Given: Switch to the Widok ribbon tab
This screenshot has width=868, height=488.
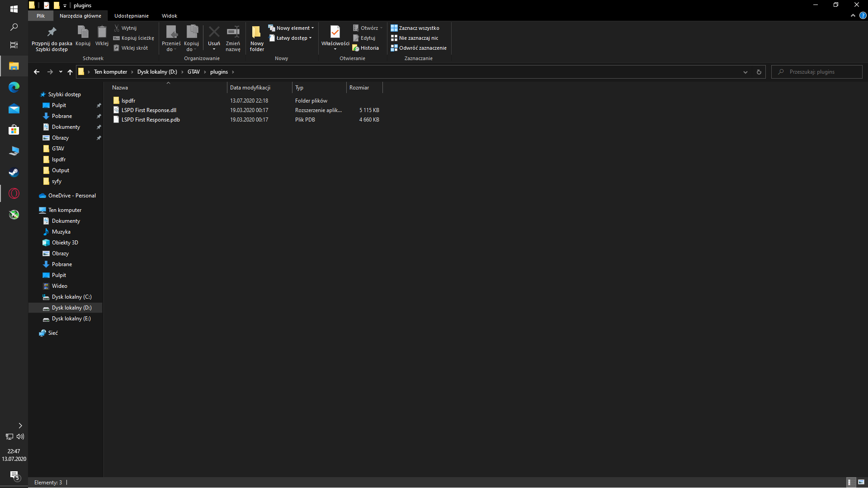Looking at the screenshot, I should (170, 16).
